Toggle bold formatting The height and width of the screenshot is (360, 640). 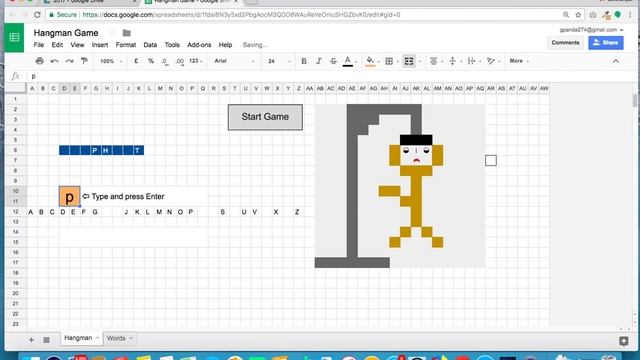click(x=304, y=61)
